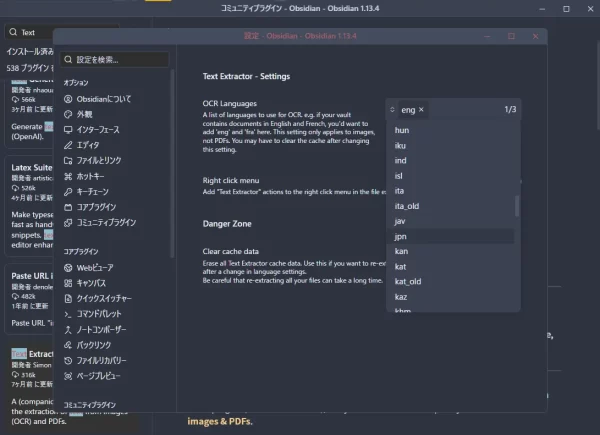
Task: Open the Paste URL plugin card
Action: point(29,299)
